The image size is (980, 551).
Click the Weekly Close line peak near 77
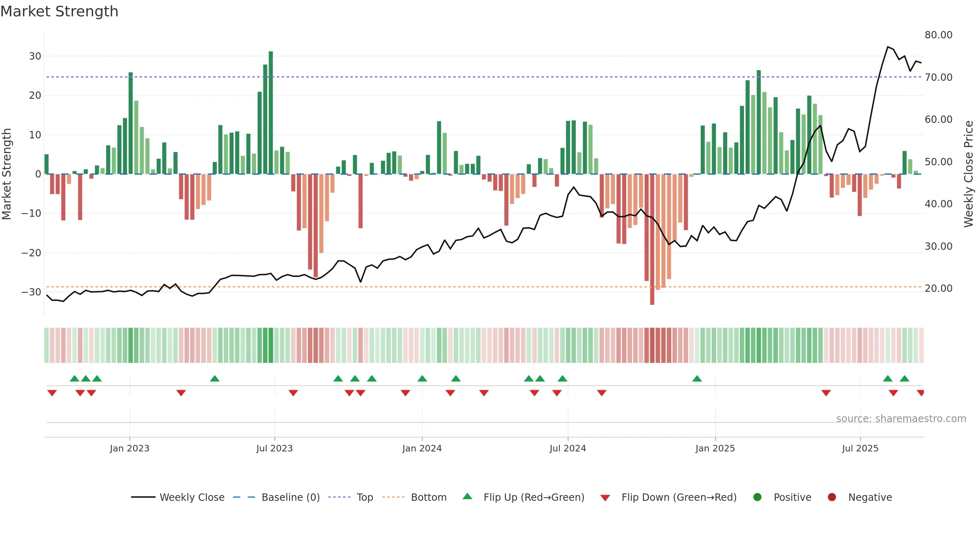coord(888,47)
